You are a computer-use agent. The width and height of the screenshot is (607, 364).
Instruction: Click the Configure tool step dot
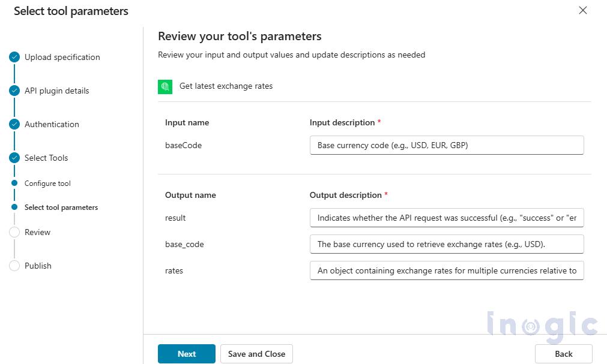14,183
